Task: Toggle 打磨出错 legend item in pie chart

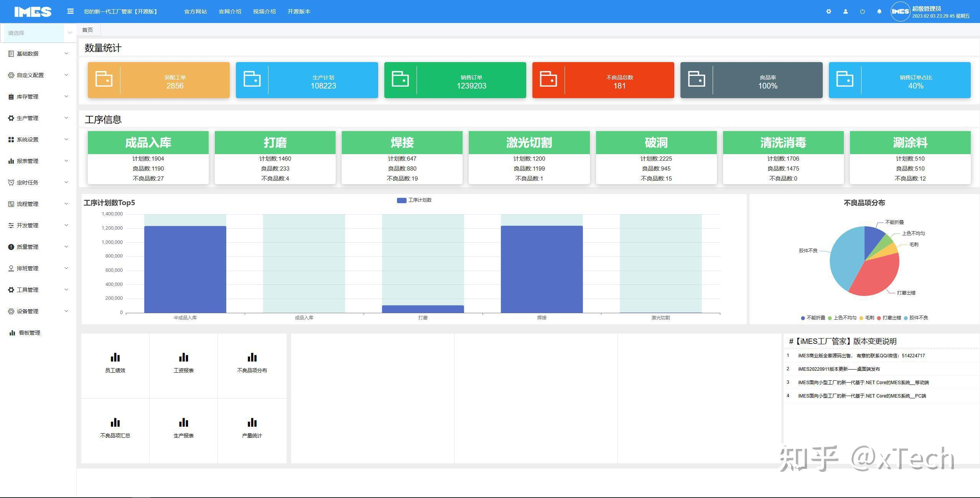Action: (889, 318)
